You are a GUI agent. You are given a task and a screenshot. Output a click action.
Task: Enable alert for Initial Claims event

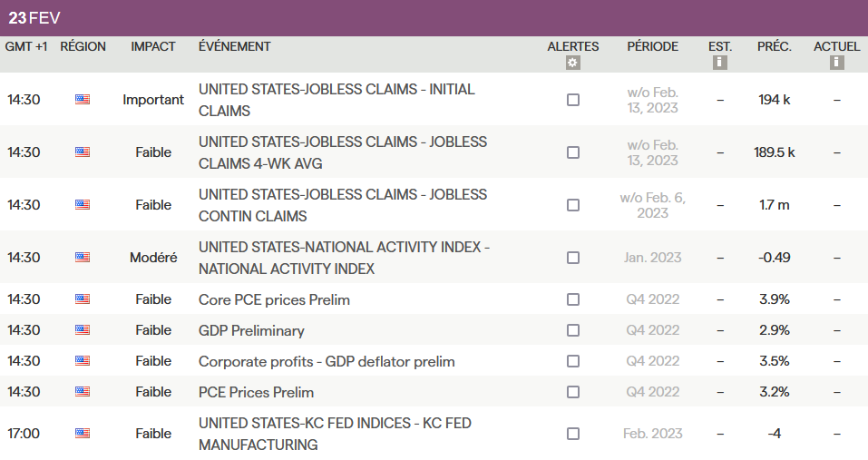573,100
